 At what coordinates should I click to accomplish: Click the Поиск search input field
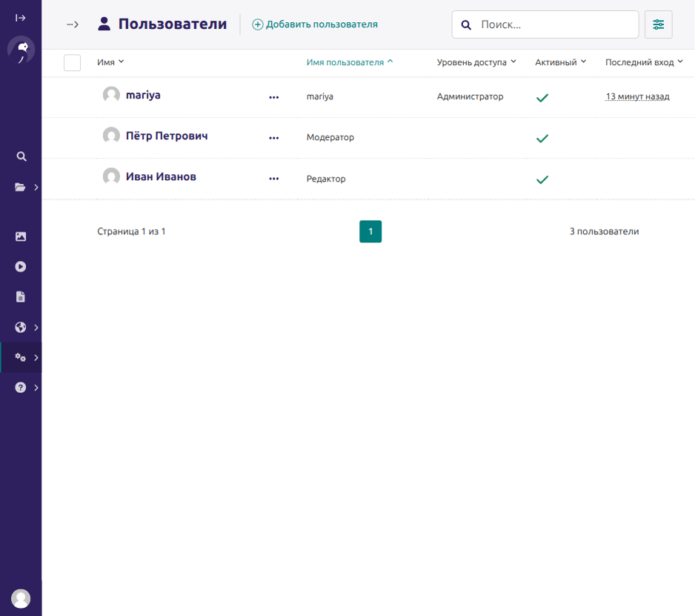pyautogui.click(x=545, y=24)
